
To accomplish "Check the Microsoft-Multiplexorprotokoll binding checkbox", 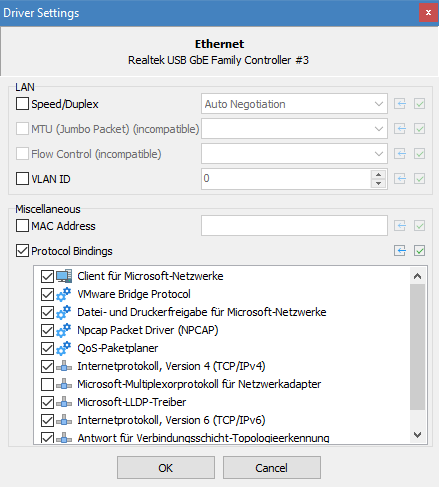I will click(x=47, y=384).
